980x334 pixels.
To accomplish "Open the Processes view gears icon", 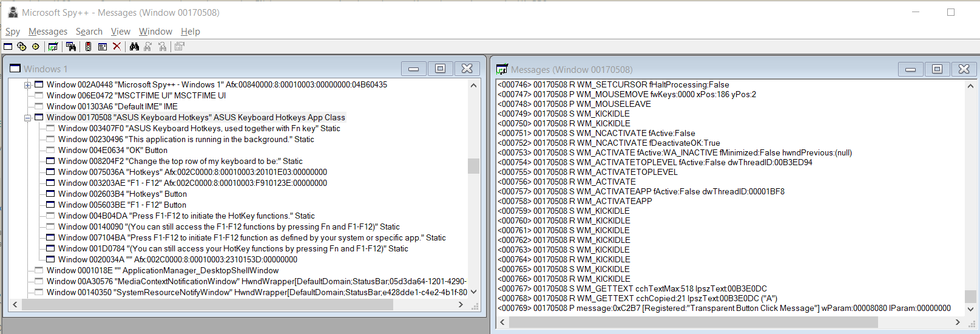I will click(22, 47).
